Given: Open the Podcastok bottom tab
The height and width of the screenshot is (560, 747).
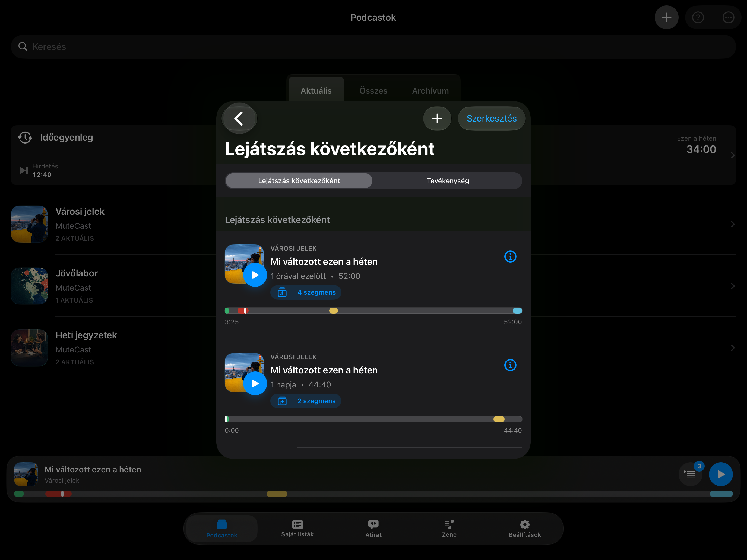Looking at the screenshot, I should point(221,529).
